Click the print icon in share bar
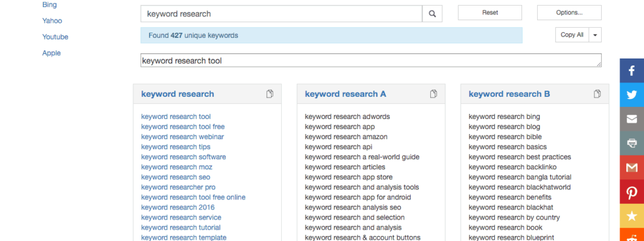Image resolution: width=644 pixels, height=241 pixels. pyautogui.click(x=631, y=143)
